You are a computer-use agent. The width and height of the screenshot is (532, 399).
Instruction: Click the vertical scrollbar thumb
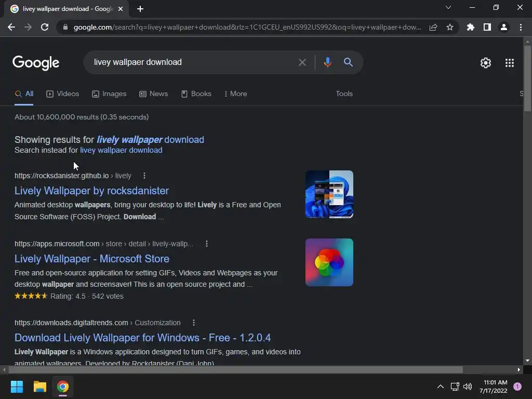527,78
